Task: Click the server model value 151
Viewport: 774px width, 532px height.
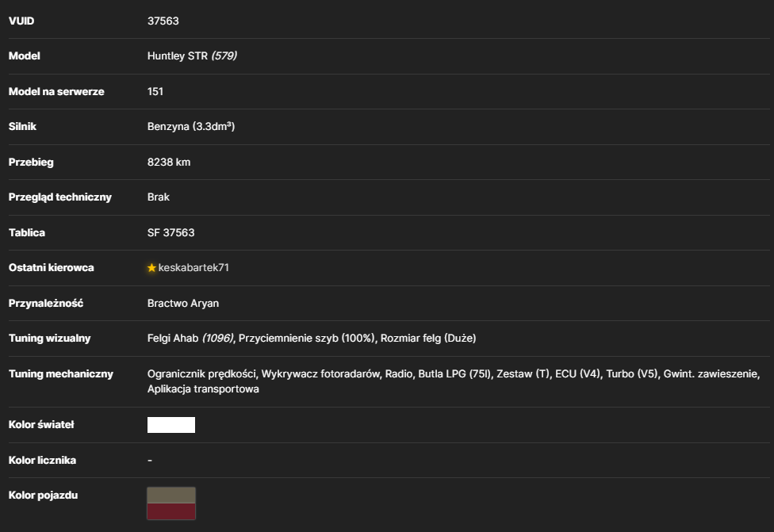Action: (155, 92)
